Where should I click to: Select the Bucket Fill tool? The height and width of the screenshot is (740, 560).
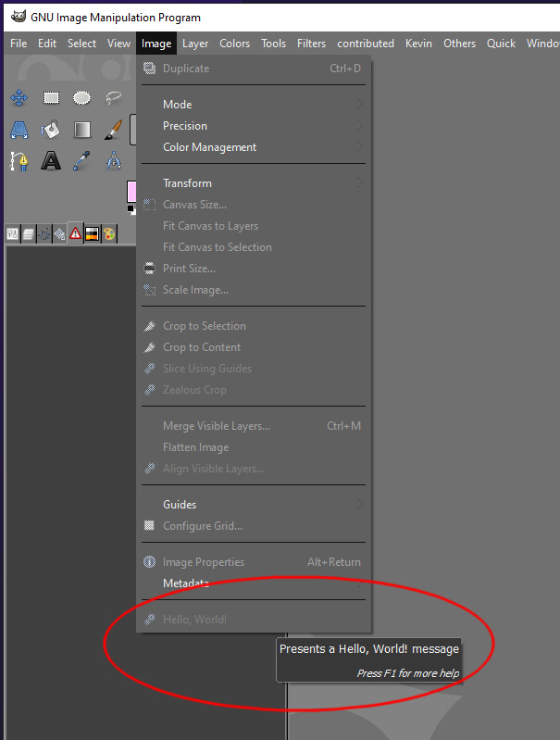(x=50, y=130)
